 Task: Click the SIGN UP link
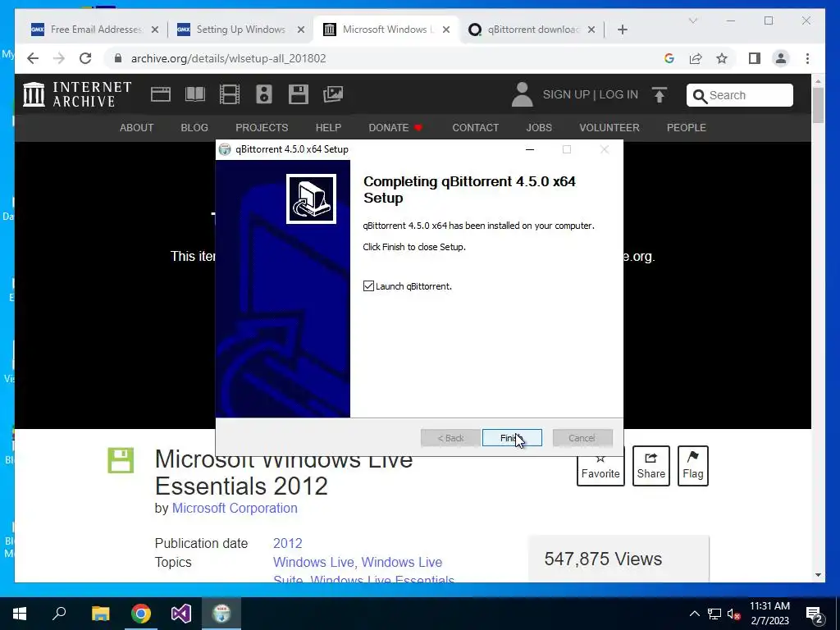point(566,95)
